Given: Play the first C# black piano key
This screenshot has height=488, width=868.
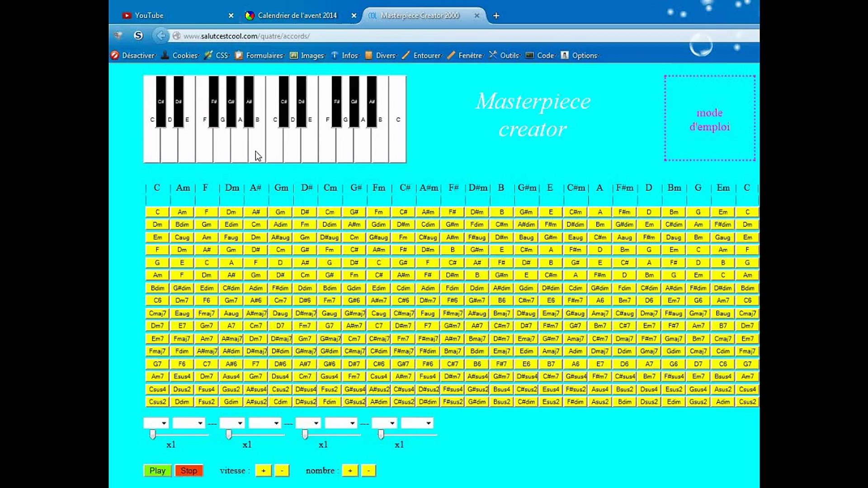Looking at the screenshot, I should (160, 101).
